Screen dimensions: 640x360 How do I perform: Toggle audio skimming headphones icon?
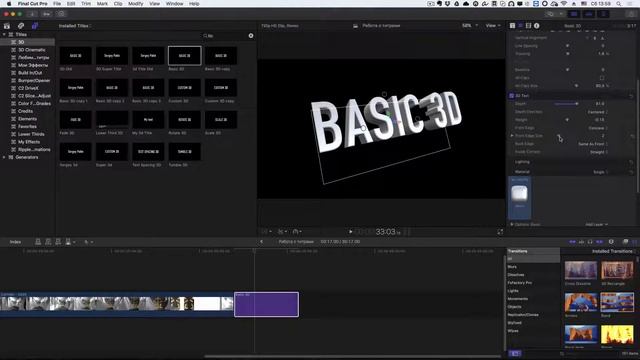(590, 242)
